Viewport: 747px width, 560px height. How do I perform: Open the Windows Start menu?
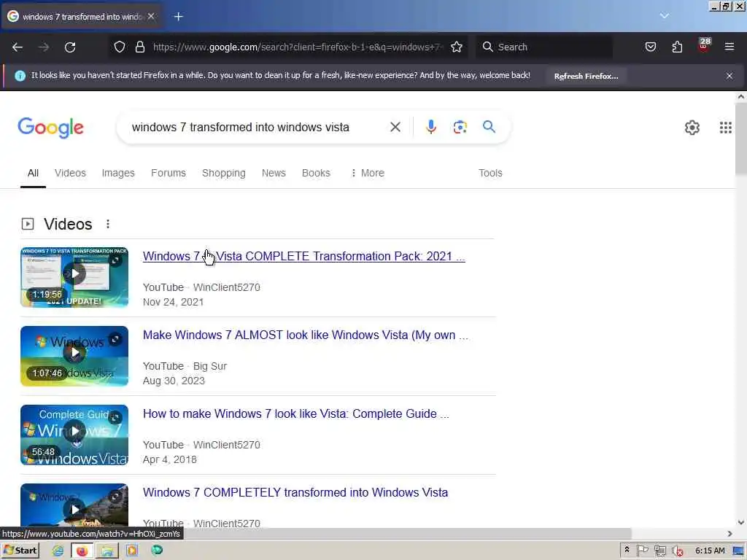pyautogui.click(x=20, y=551)
